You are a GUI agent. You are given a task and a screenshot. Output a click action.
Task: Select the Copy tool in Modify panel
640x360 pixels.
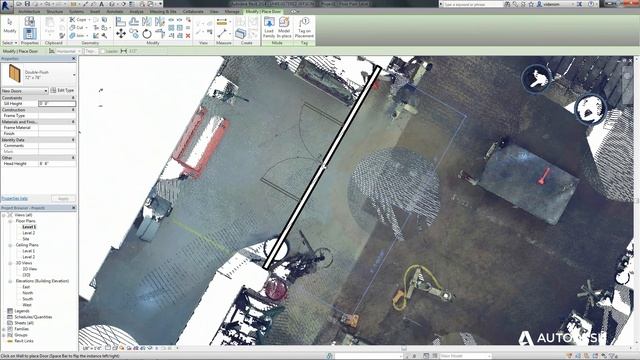click(x=134, y=34)
